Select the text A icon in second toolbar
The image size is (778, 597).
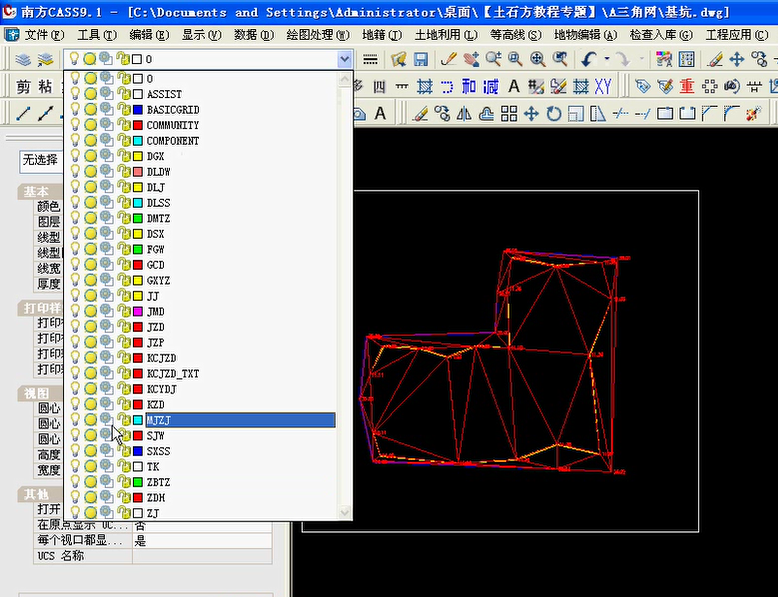point(514,87)
